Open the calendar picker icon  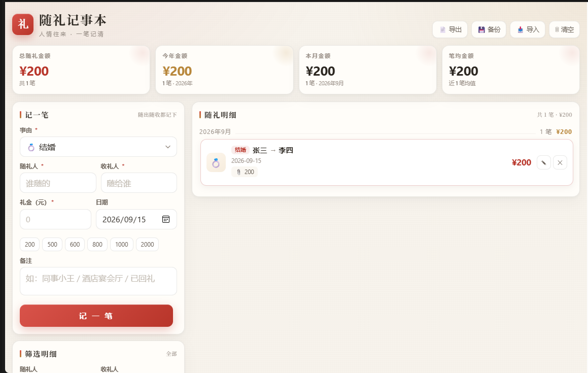(x=166, y=219)
